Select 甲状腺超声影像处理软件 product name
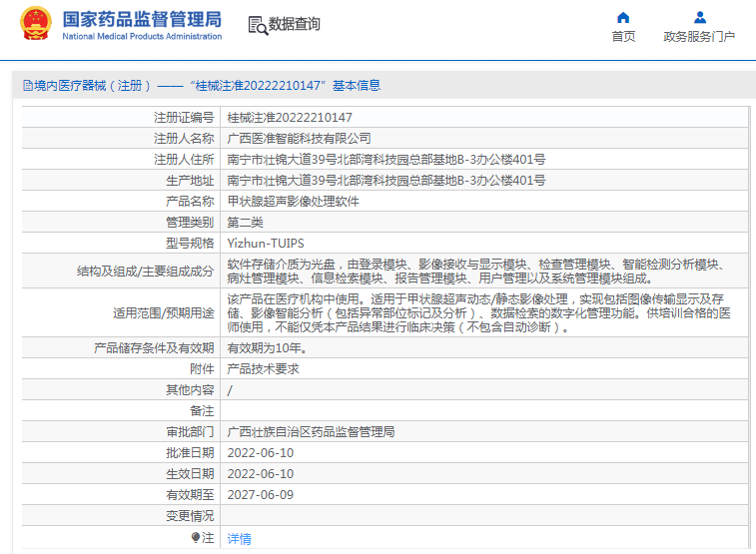Image resolution: width=756 pixels, height=554 pixels. point(294,202)
